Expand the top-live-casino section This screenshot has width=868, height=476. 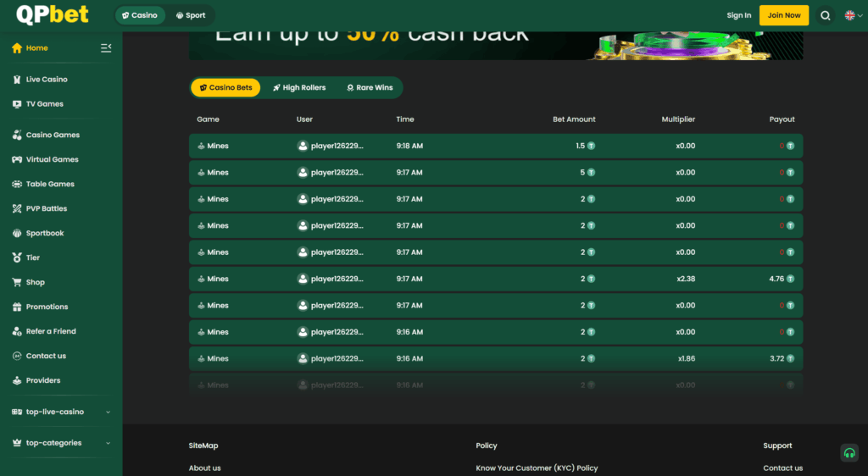coord(108,412)
